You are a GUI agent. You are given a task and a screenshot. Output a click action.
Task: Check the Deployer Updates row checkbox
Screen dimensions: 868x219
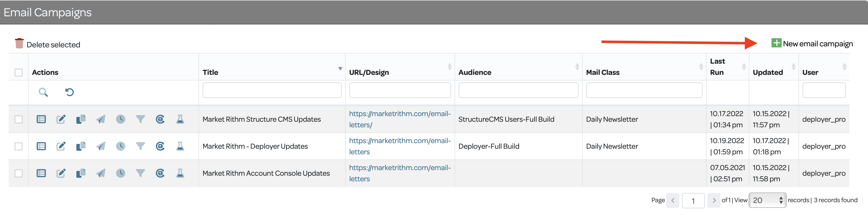coord(19,146)
